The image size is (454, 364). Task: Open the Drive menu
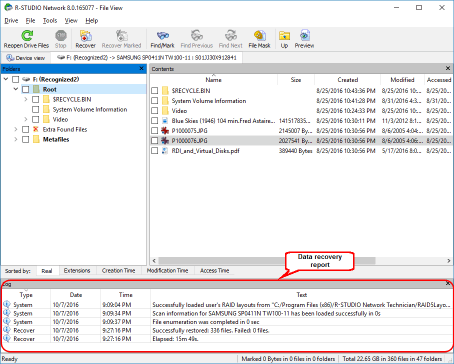[11, 21]
